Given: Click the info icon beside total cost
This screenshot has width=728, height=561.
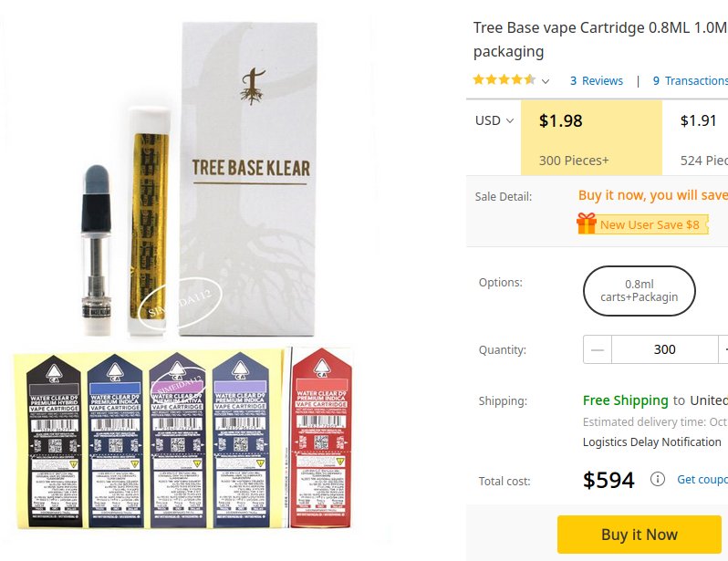Looking at the screenshot, I should [x=658, y=479].
